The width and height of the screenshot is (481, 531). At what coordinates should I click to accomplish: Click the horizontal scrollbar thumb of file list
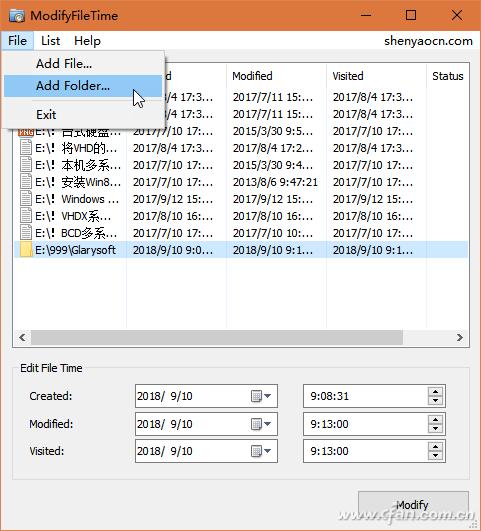point(217,337)
